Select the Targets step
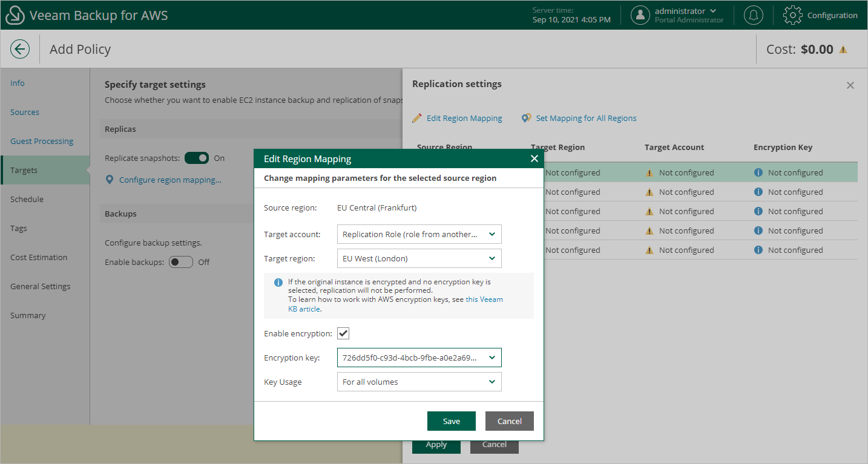This screenshot has height=464, width=868. click(x=45, y=170)
